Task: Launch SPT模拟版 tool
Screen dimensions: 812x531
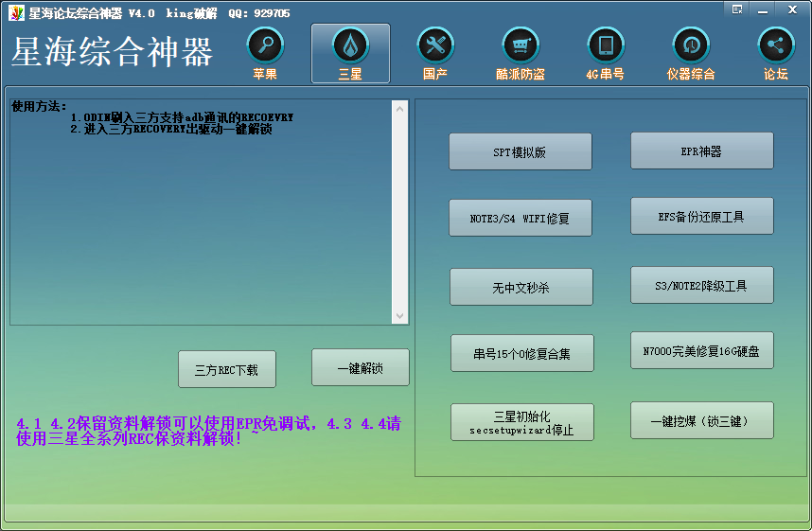Action: coord(521,151)
